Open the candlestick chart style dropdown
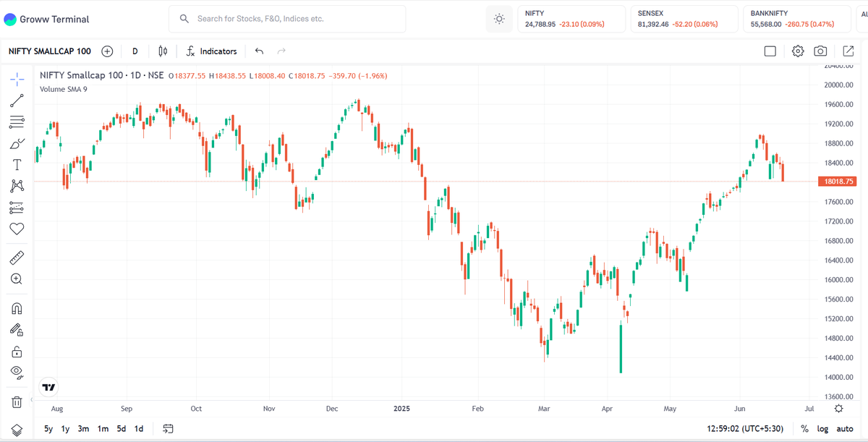This screenshot has width=868, height=442. (163, 51)
